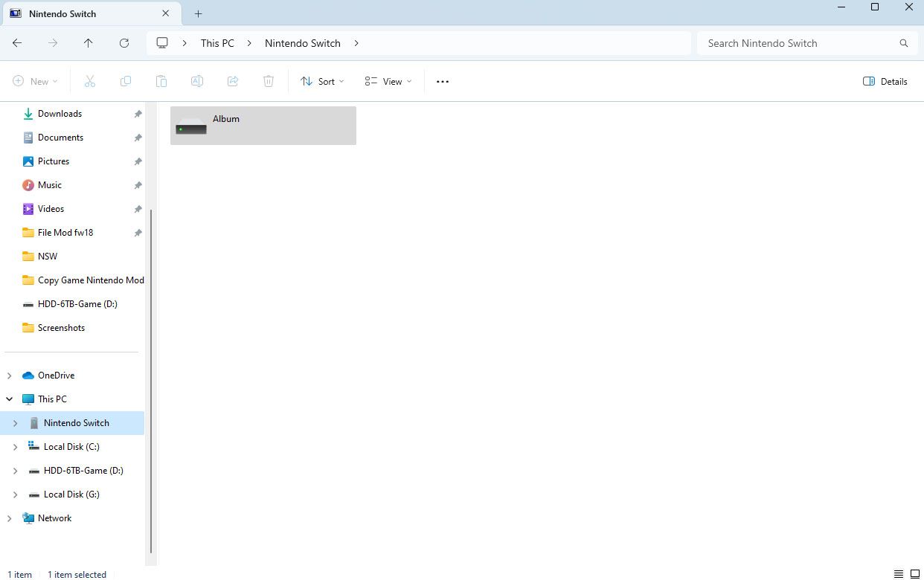Refresh the Nintendo Switch folder view
Image resolution: width=924 pixels, height=580 pixels.
(124, 43)
